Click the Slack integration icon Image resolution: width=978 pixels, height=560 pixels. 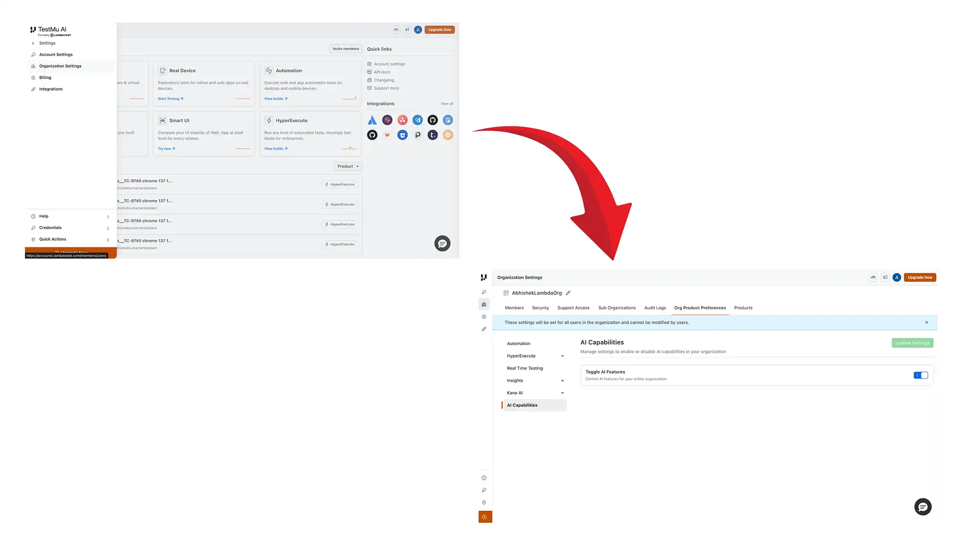click(x=387, y=120)
